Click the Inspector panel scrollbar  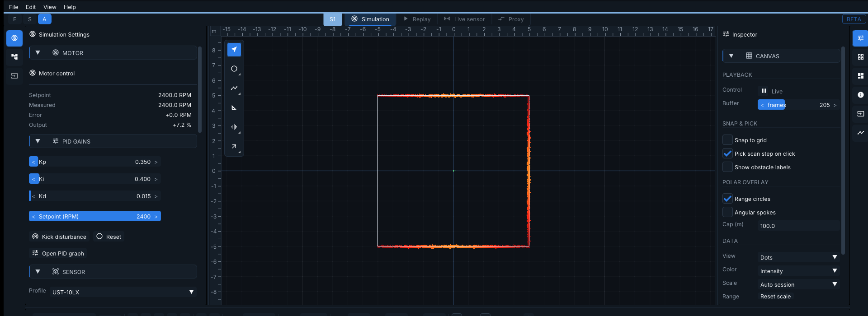coord(843,150)
